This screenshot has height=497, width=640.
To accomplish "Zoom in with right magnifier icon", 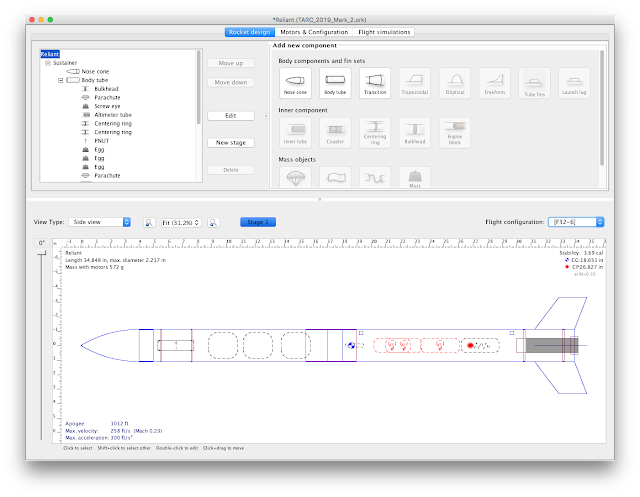I will [x=213, y=222].
